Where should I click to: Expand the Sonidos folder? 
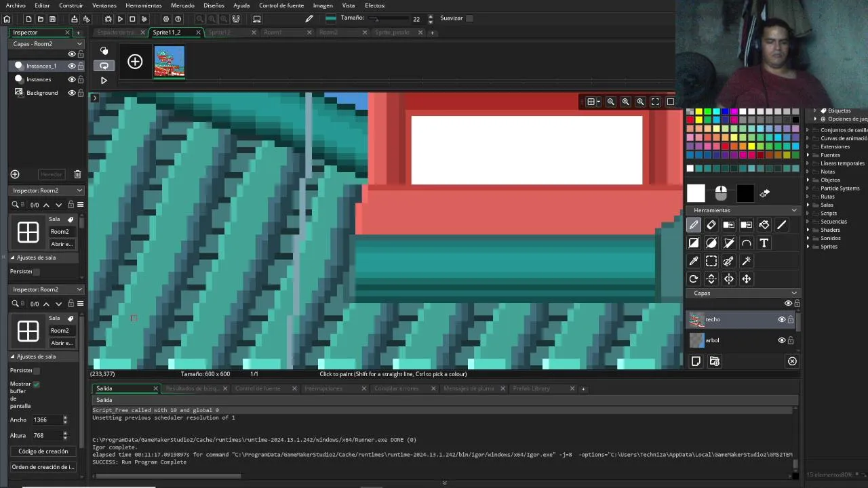(808, 238)
